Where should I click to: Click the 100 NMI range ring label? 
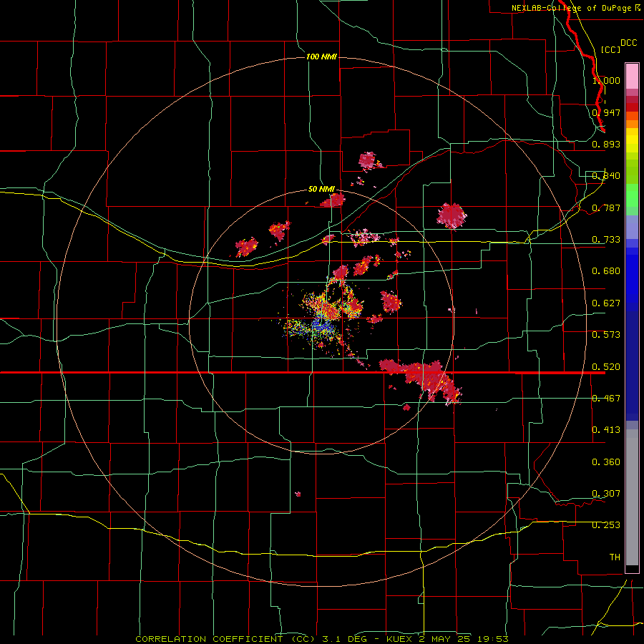321,57
